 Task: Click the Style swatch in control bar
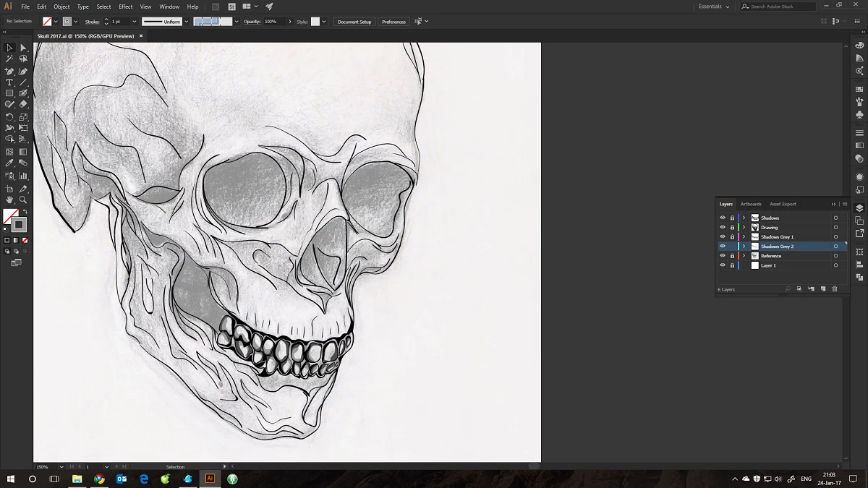pos(315,22)
